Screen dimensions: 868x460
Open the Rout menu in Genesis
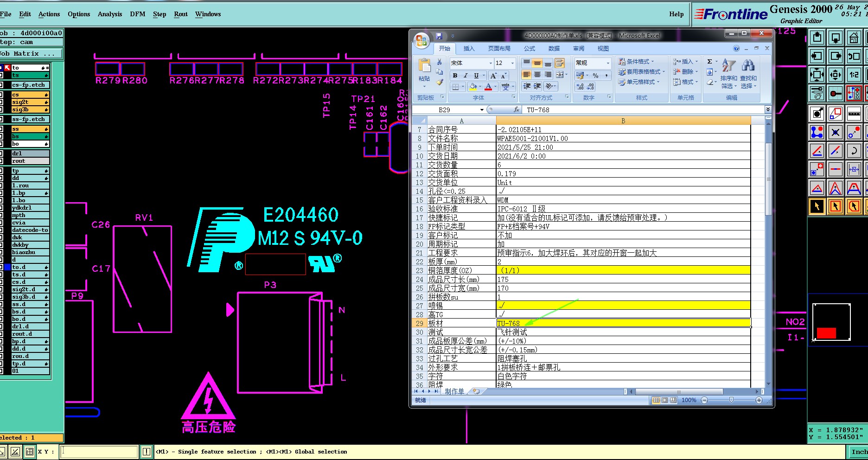point(181,14)
